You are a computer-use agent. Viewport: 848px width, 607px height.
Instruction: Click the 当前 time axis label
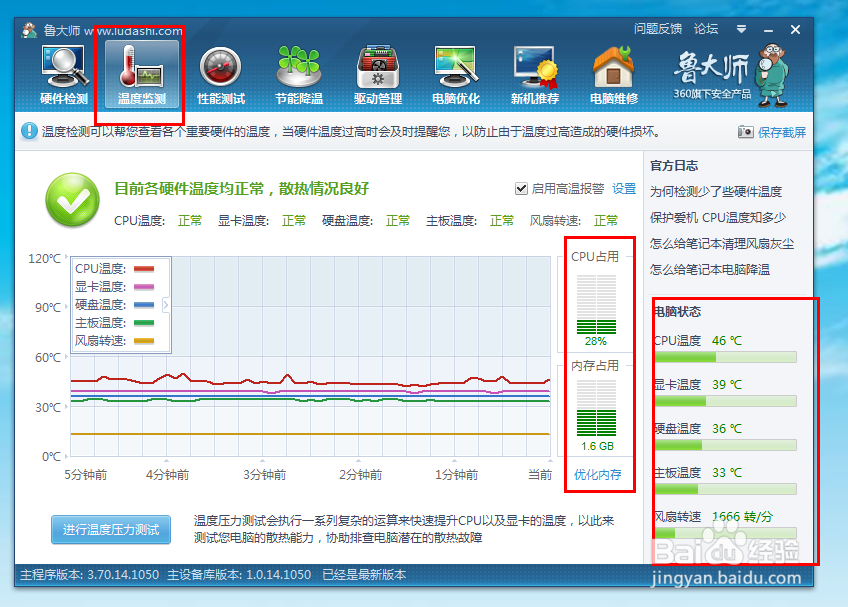point(540,474)
